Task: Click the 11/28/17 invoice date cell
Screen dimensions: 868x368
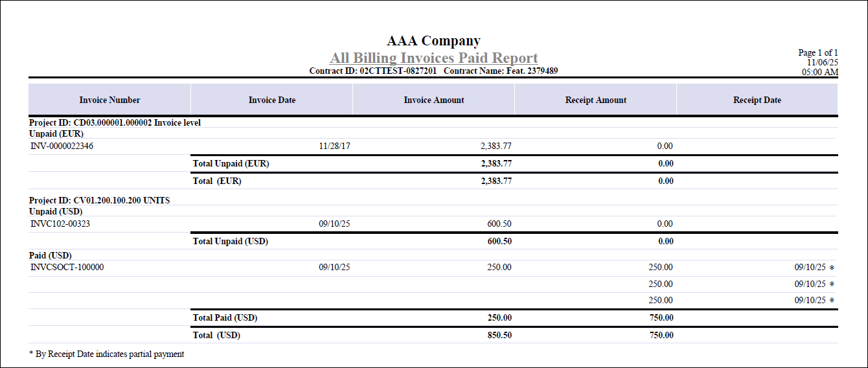Action: 334,146
